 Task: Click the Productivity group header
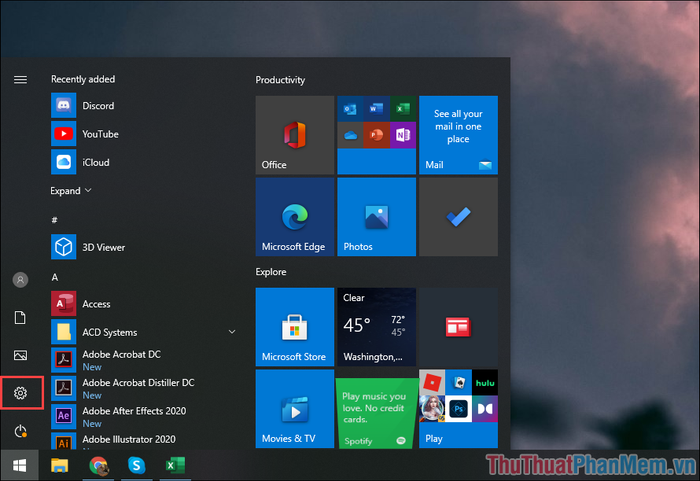tap(280, 80)
